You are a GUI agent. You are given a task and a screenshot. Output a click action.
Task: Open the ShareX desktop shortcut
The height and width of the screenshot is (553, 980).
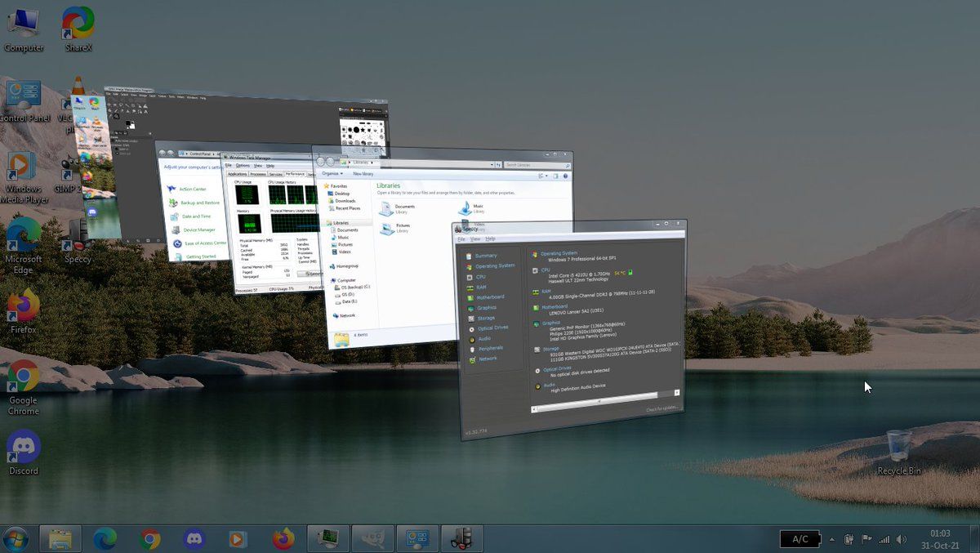click(x=78, y=29)
